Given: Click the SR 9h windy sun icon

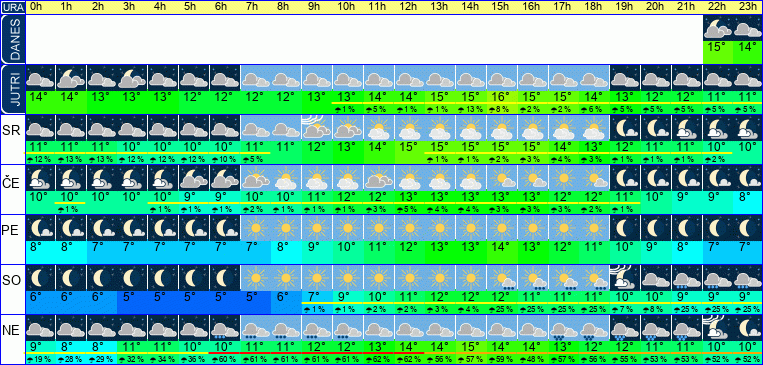Looking at the screenshot, I should click(x=317, y=128).
